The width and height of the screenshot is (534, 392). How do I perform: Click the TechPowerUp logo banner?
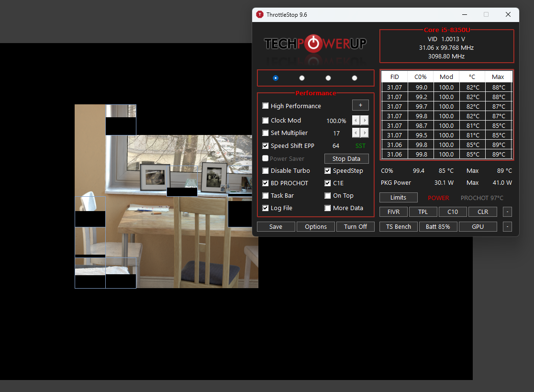pos(315,44)
